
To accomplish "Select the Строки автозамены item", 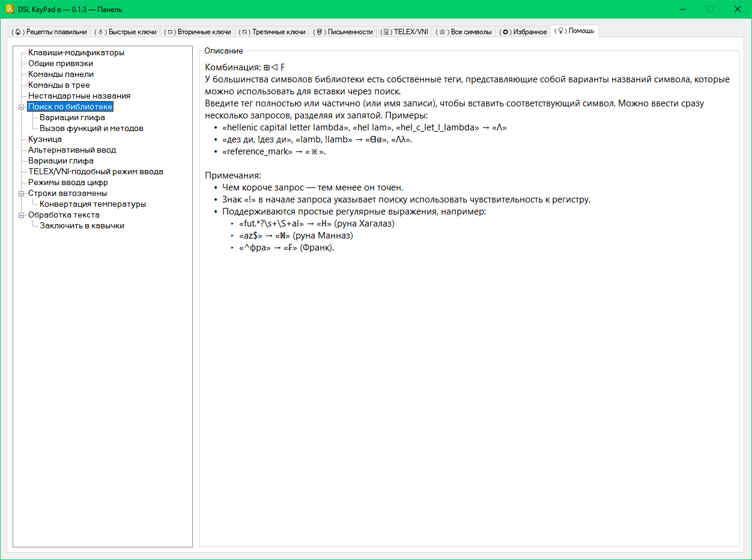I will 67,193.
